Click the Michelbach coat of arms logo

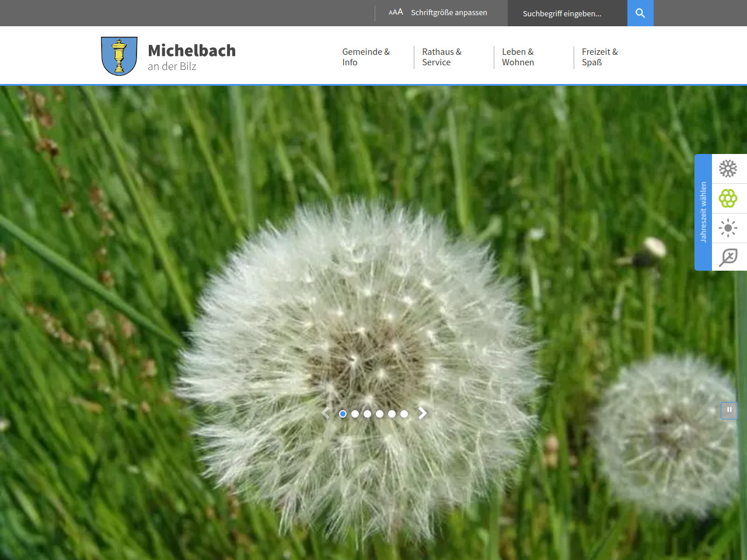pyautogui.click(x=119, y=56)
